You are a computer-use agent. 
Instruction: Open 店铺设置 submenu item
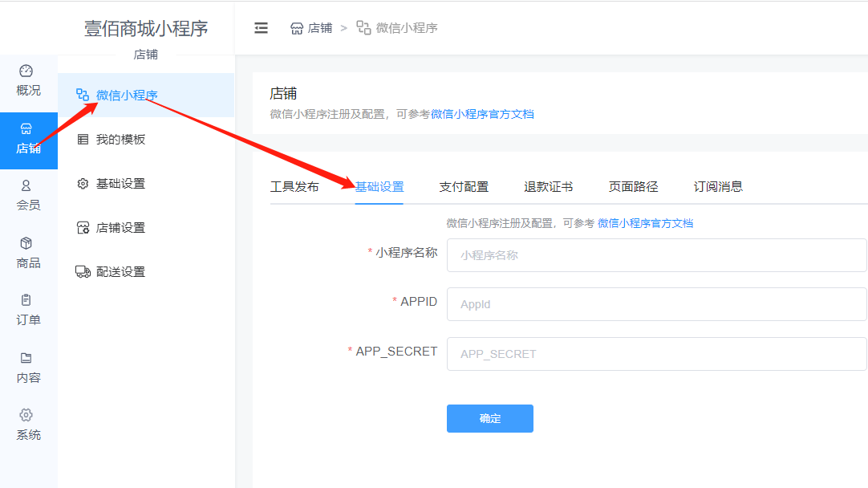(146, 228)
